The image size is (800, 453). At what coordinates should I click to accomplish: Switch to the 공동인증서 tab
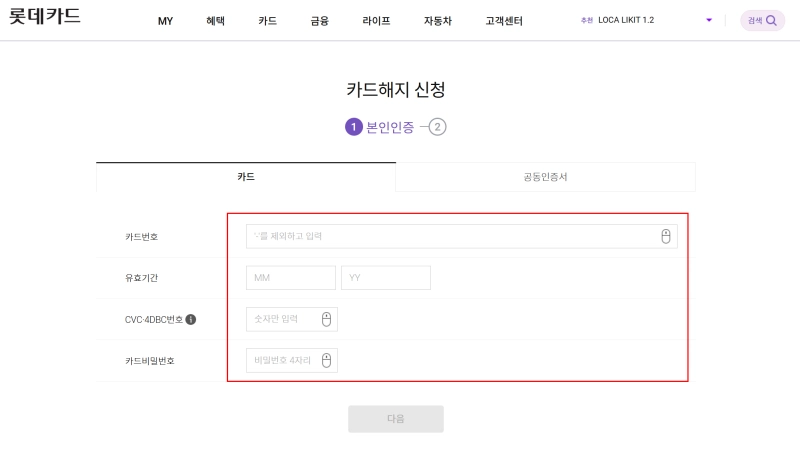point(545,177)
